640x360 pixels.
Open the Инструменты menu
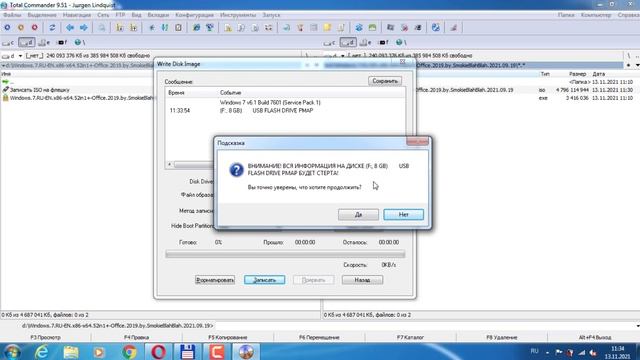(x=238, y=15)
